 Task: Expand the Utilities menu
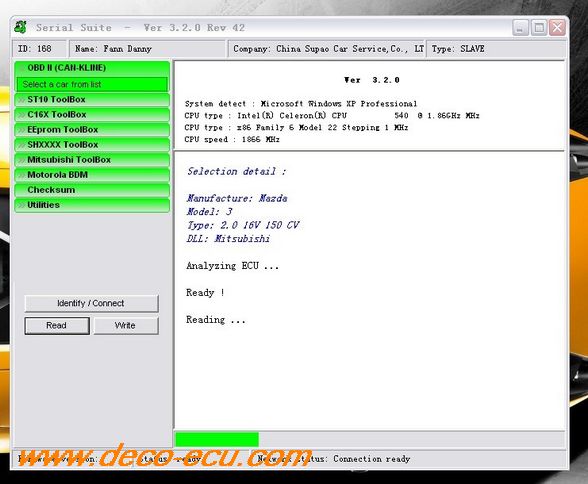tap(92, 205)
